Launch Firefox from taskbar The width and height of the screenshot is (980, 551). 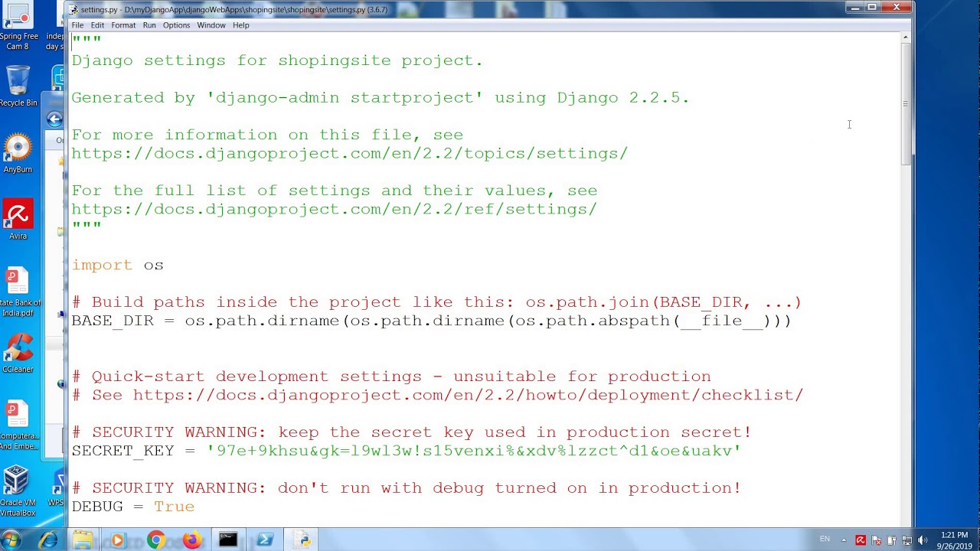point(191,540)
